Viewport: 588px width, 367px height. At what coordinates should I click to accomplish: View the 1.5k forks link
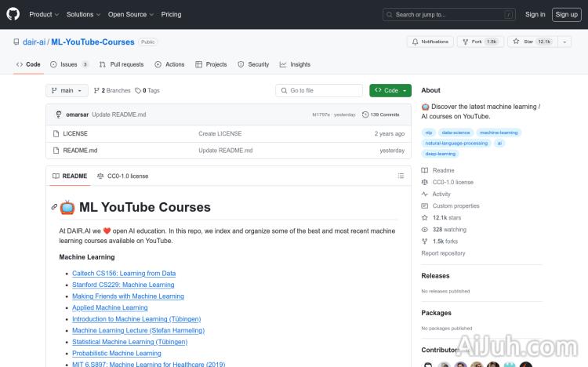[x=440, y=242]
